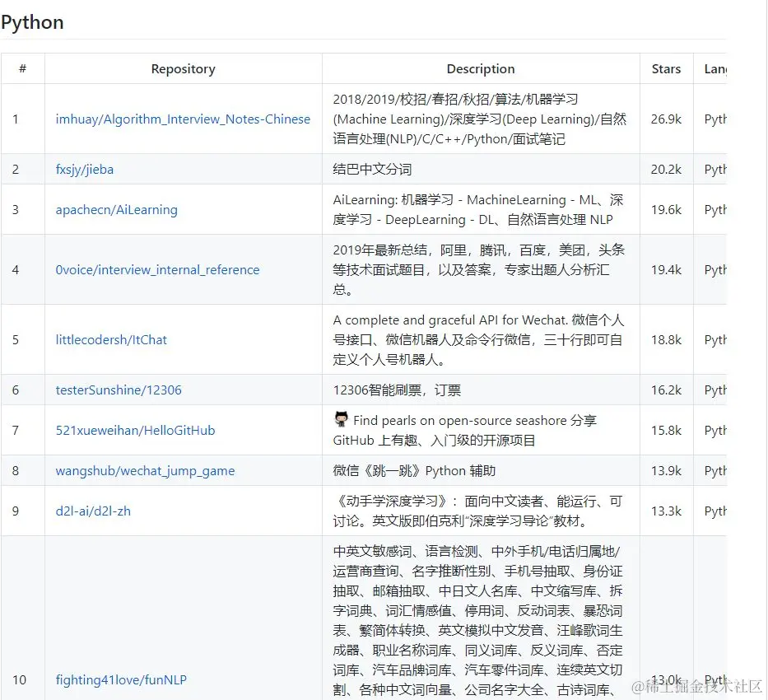Click the d2l-zh 《动手学深度学习》 description
The height and width of the screenshot is (700, 768).
(478, 511)
